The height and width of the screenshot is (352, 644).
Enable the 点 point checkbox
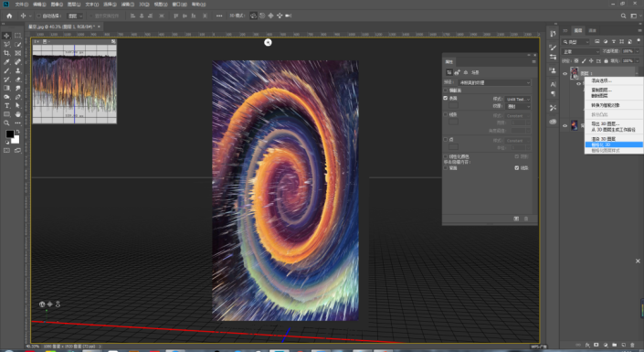[446, 139]
